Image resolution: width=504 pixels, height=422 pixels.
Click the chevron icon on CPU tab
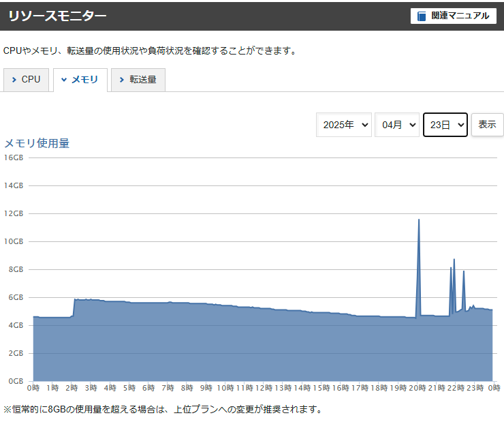(x=14, y=80)
